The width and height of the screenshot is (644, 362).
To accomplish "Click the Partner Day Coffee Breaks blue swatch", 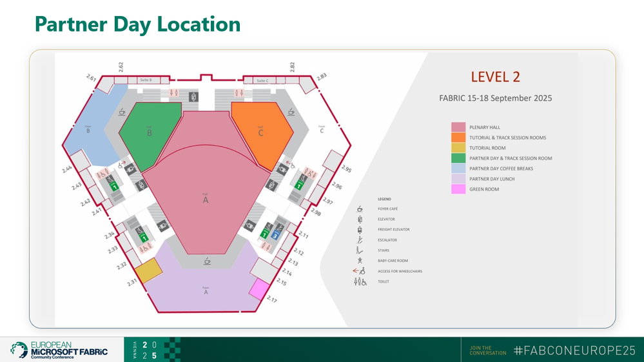I will (x=458, y=168).
